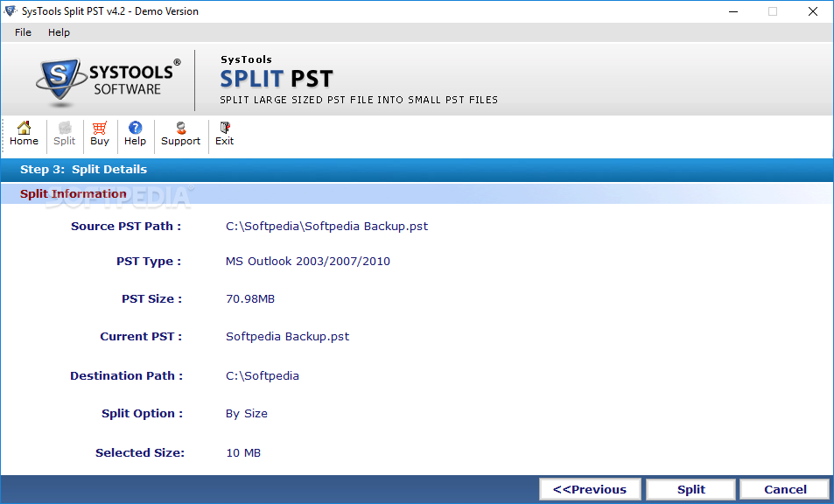The width and height of the screenshot is (834, 504).
Task: Close the SysTools Split PST window
Action: (813, 11)
